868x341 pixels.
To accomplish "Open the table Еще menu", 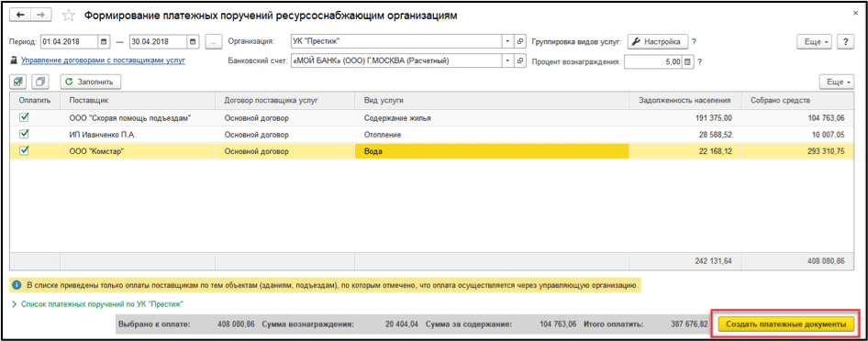I will coord(837,82).
